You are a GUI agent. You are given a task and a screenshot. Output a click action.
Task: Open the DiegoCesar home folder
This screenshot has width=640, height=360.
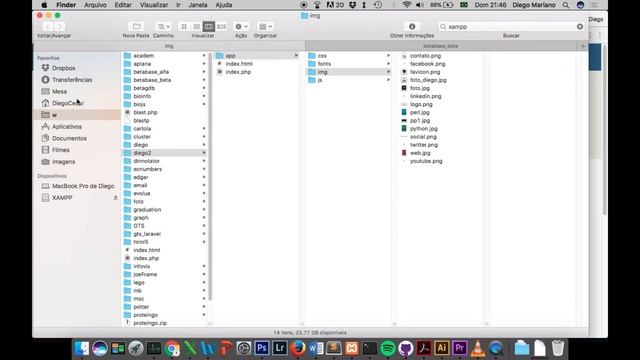tap(67, 103)
